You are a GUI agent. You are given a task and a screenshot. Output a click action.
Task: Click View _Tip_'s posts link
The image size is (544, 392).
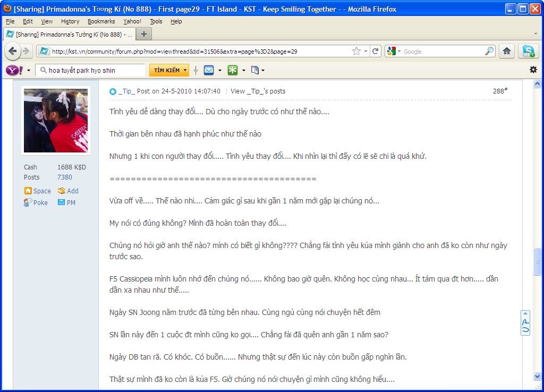(258, 91)
